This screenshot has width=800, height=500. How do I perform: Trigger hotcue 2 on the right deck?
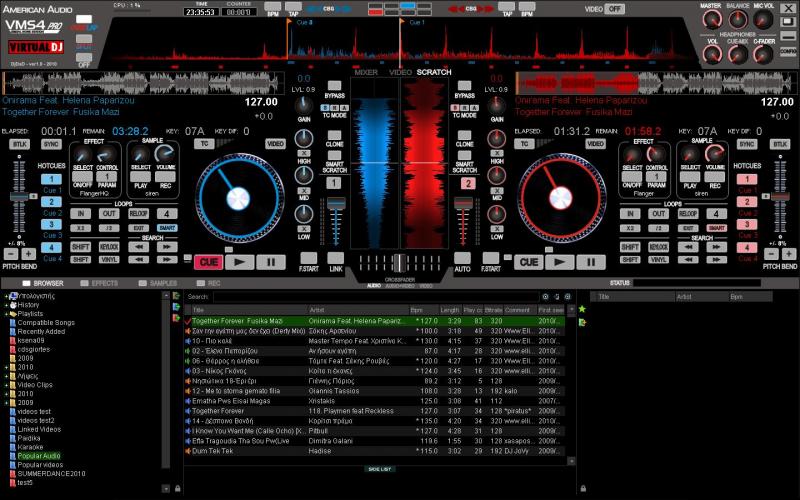[747, 202]
